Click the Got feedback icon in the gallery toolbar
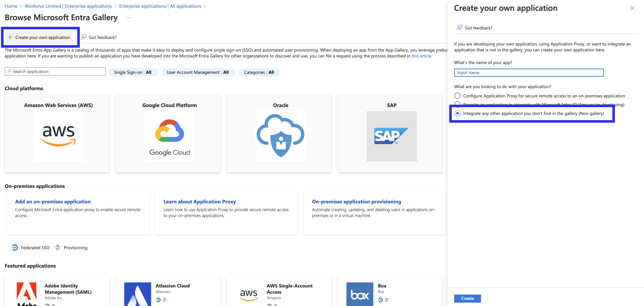Image resolution: width=644 pixels, height=306 pixels. 84,37
